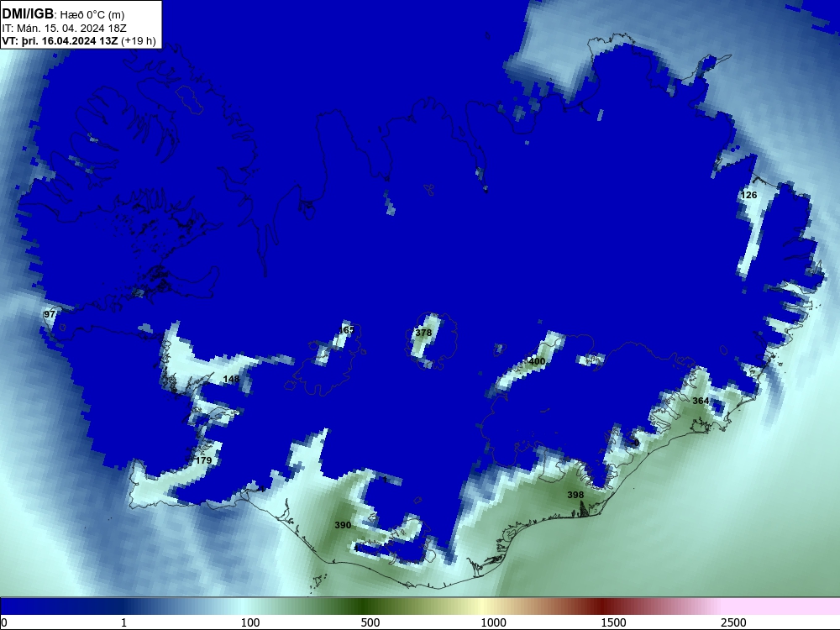Click the map value label 390

(343, 525)
